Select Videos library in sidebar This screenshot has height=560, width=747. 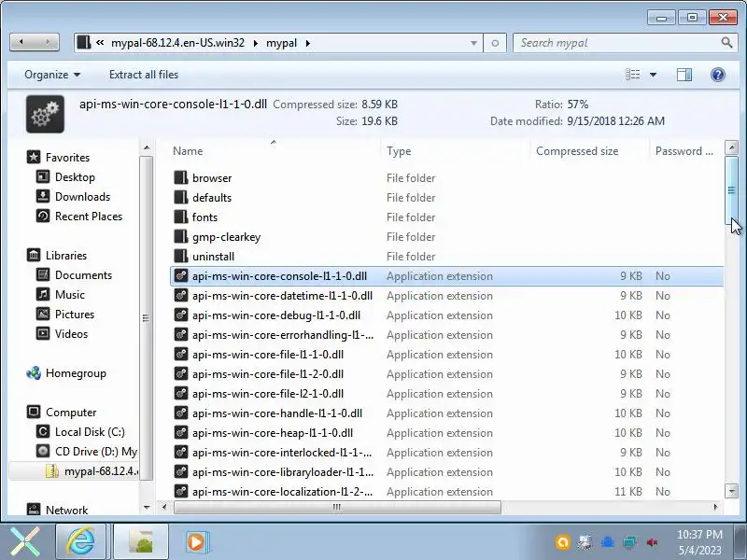(71, 333)
